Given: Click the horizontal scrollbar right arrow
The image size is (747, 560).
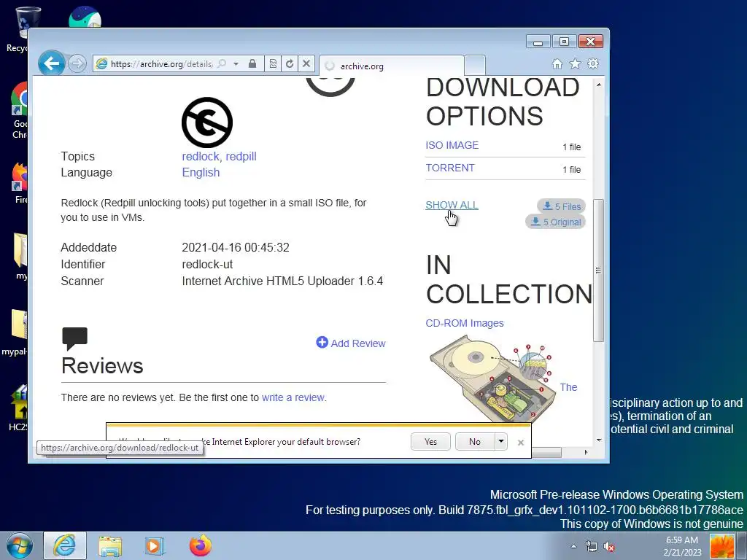Looking at the screenshot, I should [x=586, y=452].
